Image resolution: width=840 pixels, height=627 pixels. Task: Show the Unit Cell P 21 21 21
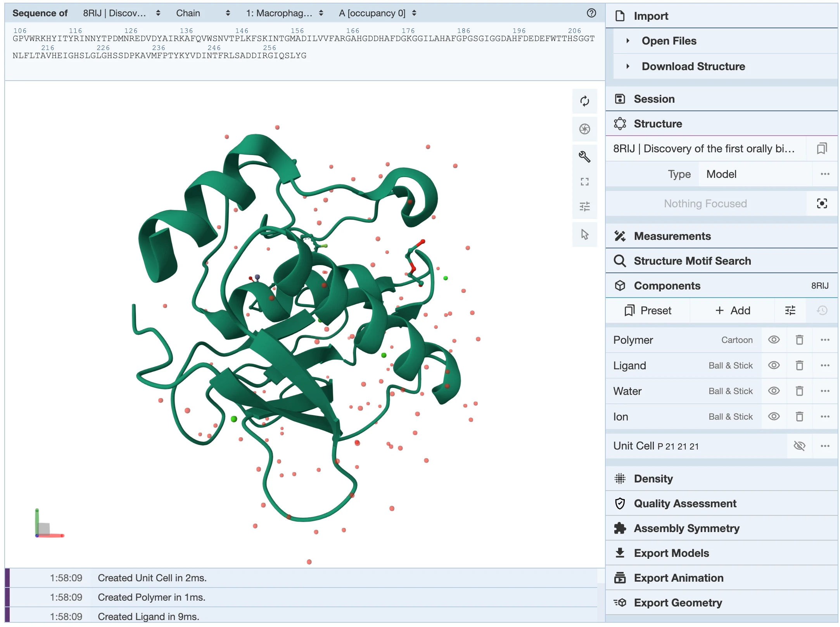click(799, 446)
